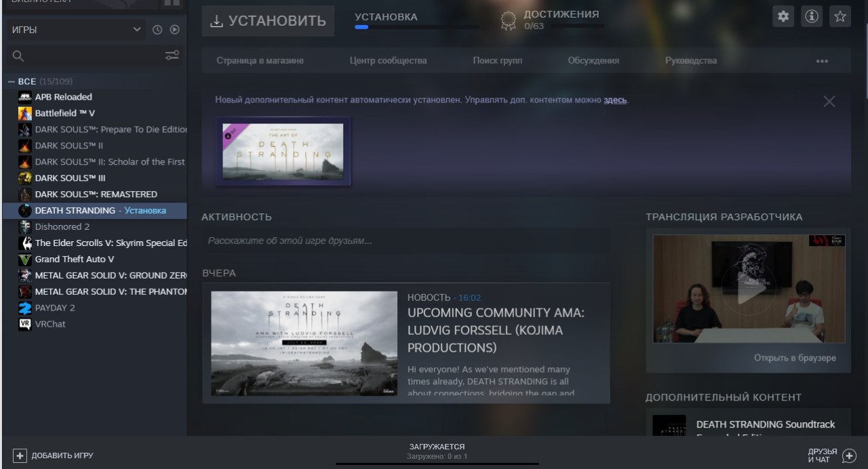Click the search magnifier icon

point(18,56)
